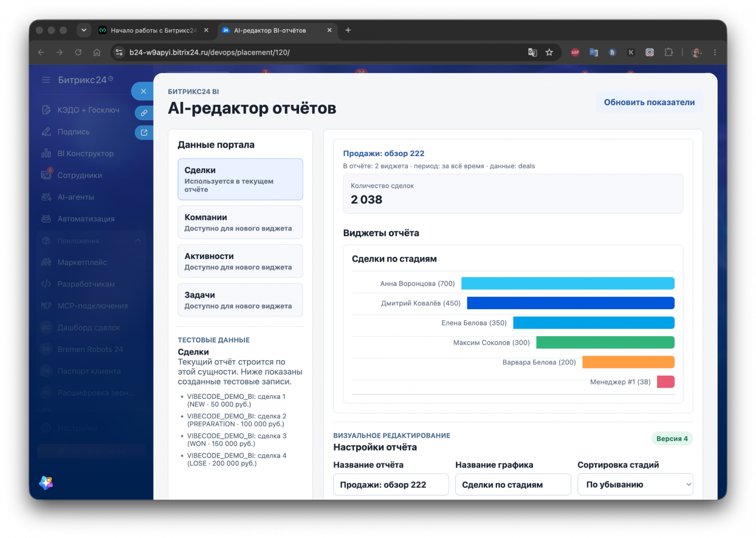Click the Подпись pen icon
The height and width of the screenshot is (538, 756).
click(x=46, y=132)
